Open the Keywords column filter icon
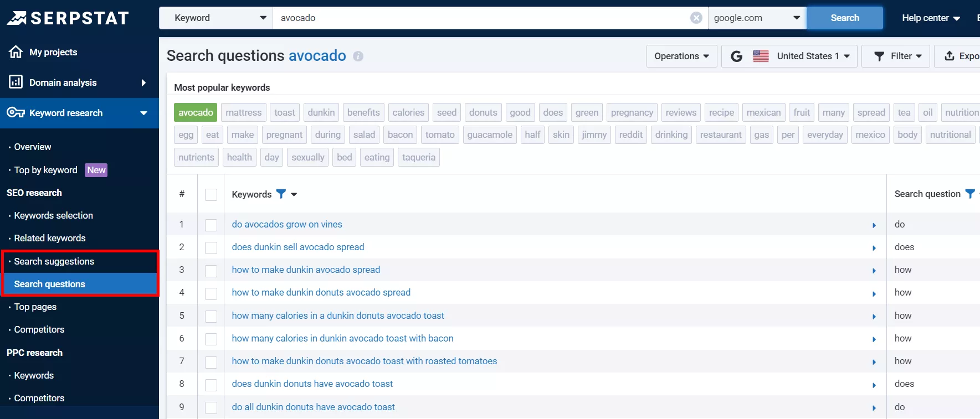Viewport: 980px width, 419px height. click(x=281, y=194)
